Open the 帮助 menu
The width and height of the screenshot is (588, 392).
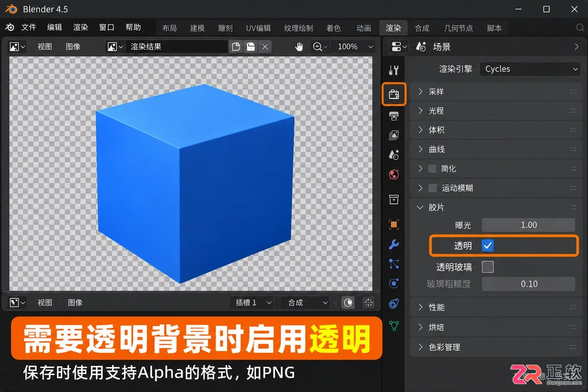[133, 27]
